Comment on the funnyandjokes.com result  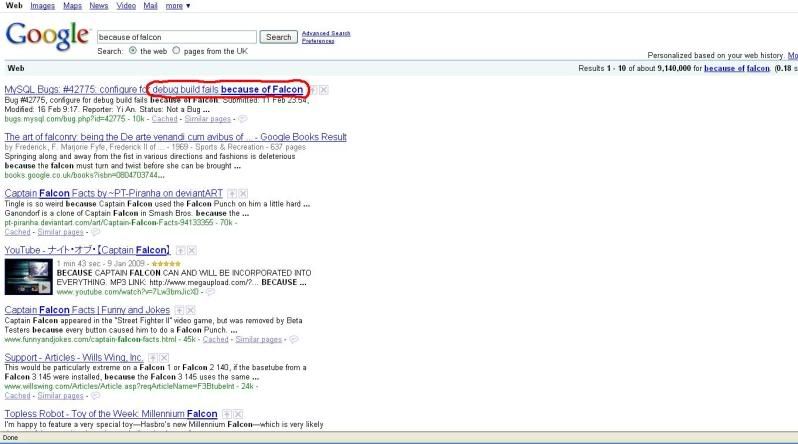click(294, 340)
